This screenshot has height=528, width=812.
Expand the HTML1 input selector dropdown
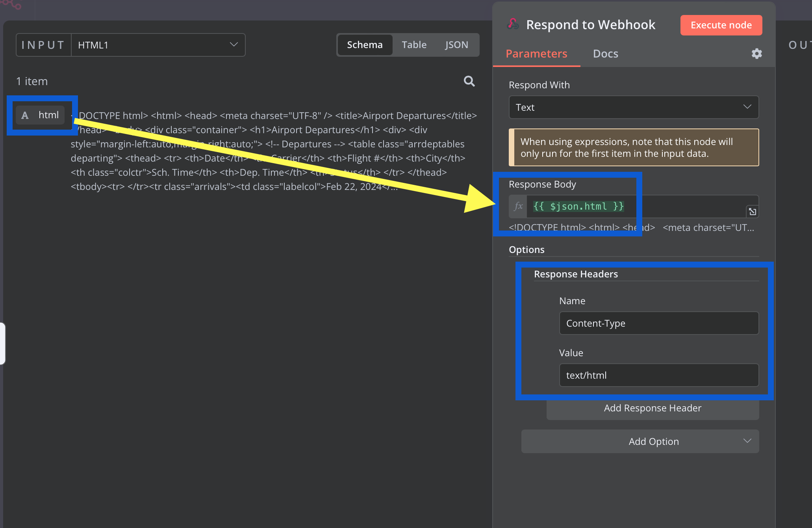[234, 45]
